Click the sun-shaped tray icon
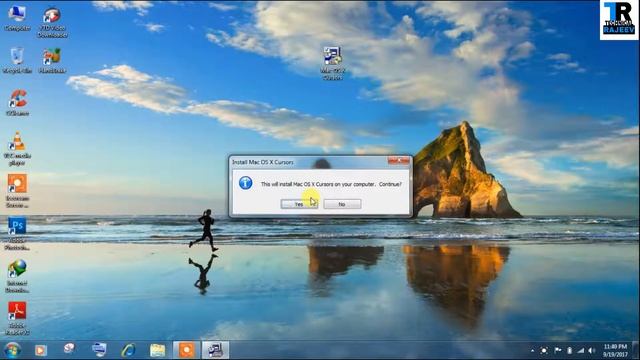Image resolution: width=640 pixels, height=360 pixels. 544,351
